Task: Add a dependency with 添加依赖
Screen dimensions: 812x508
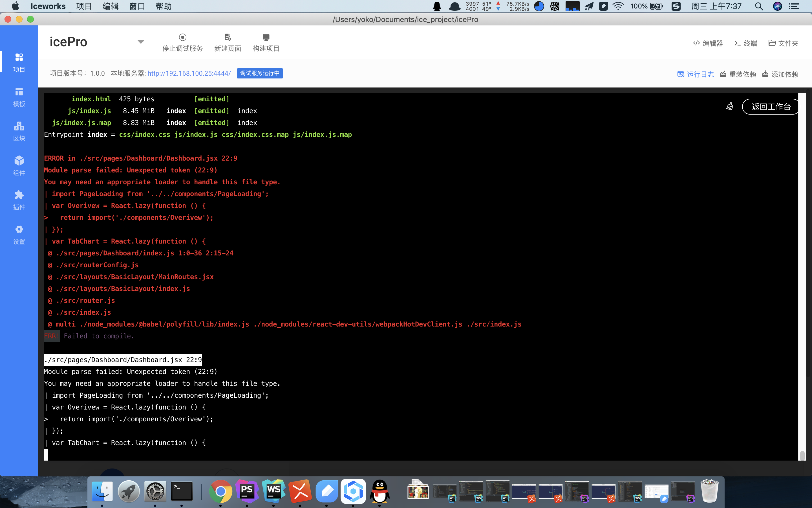Action: (x=780, y=74)
